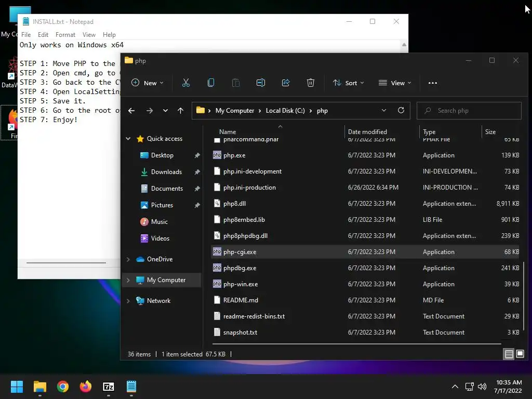Image resolution: width=532 pixels, height=399 pixels.
Task: Open clock and date in taskbar
Action: (508, 387)
